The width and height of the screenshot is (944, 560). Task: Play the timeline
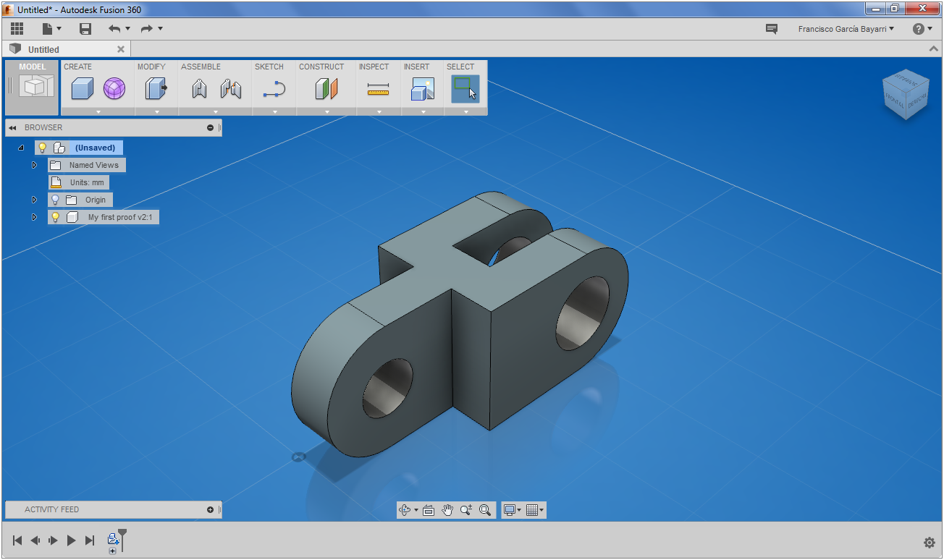click(71, 540)
